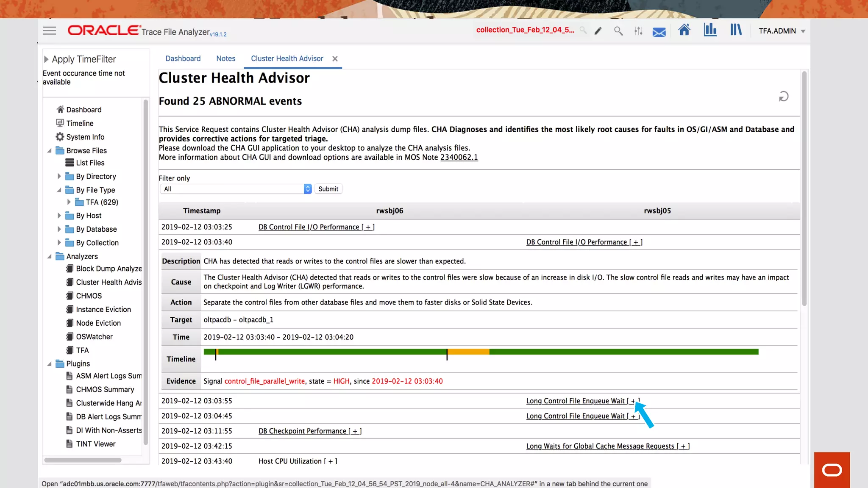Open the TFA analyzer entry
The height and width of the screenshot is (488, 868).
coord(82,350)
